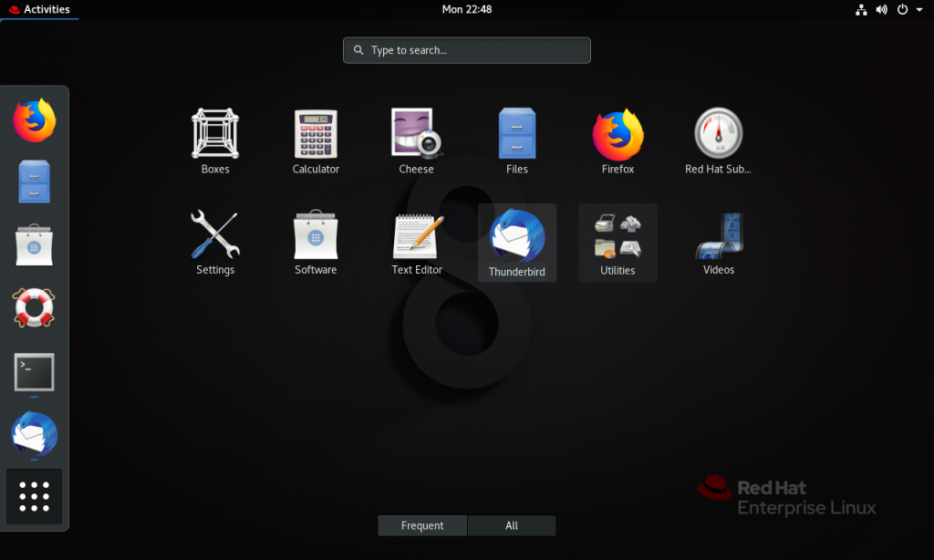Switch to the Frequent tab
This screenshot has width=934, height=560.
[x=422, y=525]
